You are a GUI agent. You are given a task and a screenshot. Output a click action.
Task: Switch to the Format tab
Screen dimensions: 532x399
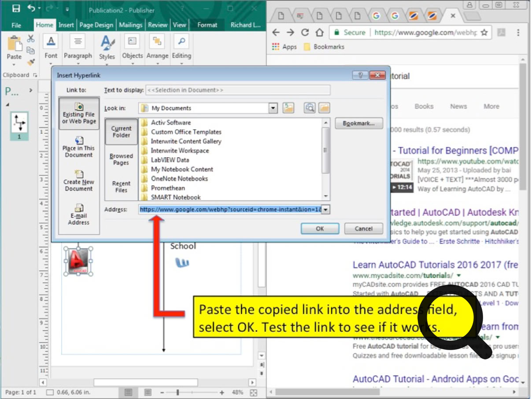click(207, 25)
